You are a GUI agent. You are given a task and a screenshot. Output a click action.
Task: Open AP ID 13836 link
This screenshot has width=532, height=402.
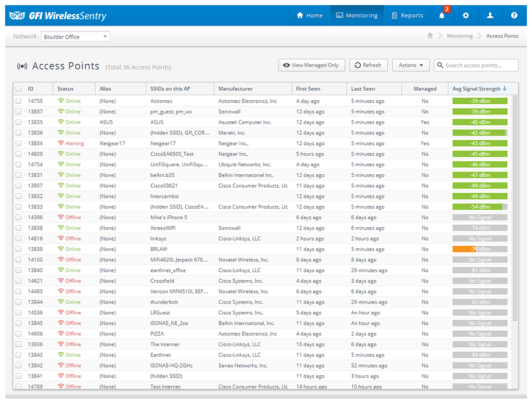pyautogui.click(x=36, y=132)
